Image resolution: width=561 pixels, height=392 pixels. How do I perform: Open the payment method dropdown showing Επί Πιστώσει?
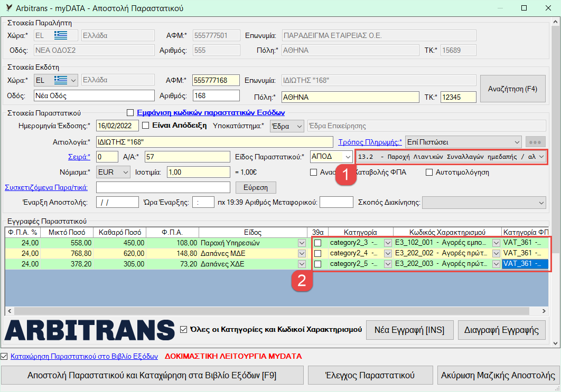coord(464,142)
